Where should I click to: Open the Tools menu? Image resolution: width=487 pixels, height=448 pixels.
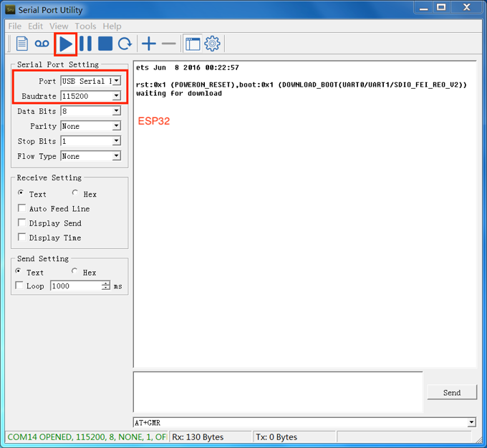85,26
